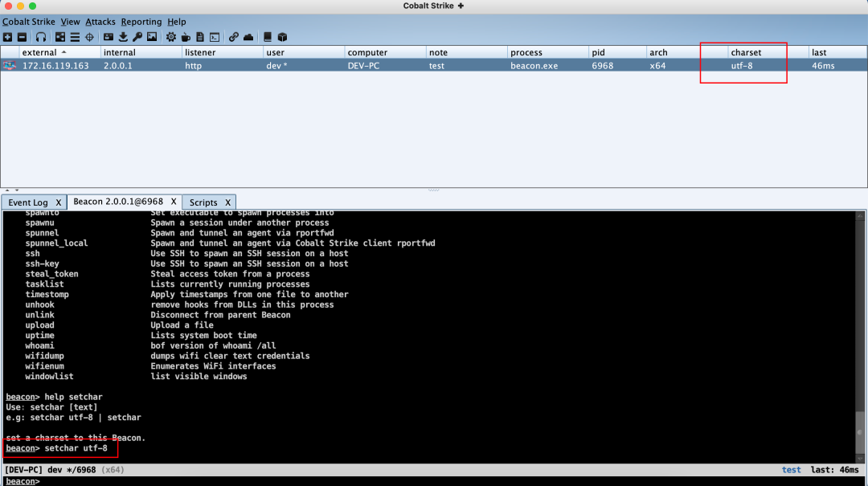Click the Disconnect from team server minus icon
868x486 pixels.
[x=23, y=37]
